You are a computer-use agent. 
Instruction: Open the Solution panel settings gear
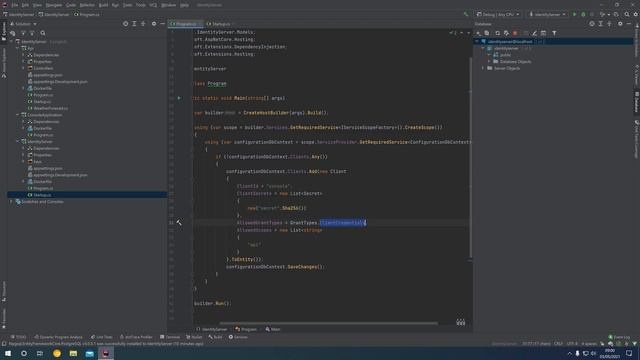point(154,24)
